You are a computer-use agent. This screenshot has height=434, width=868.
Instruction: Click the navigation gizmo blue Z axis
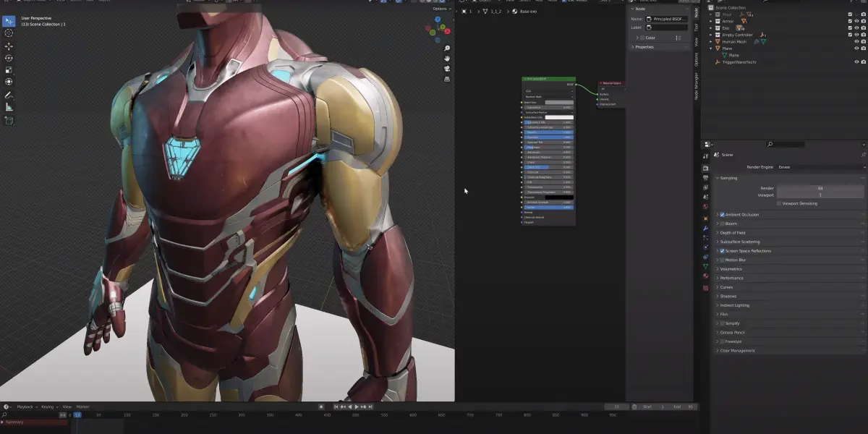438,20
